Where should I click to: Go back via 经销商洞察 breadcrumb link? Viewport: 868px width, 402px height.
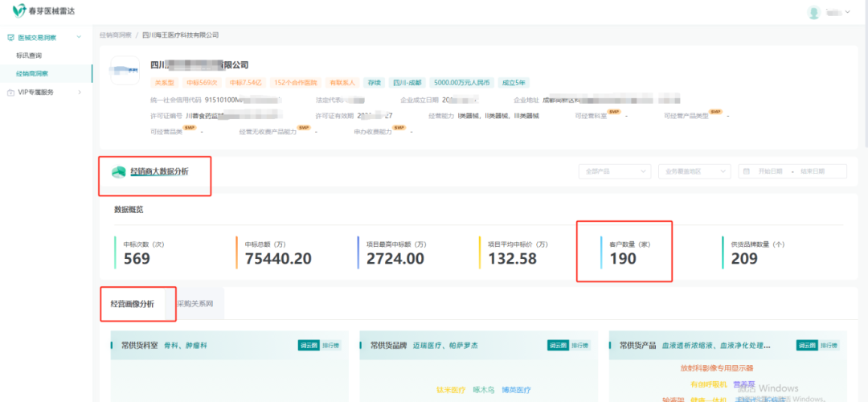tap(115, 35)
